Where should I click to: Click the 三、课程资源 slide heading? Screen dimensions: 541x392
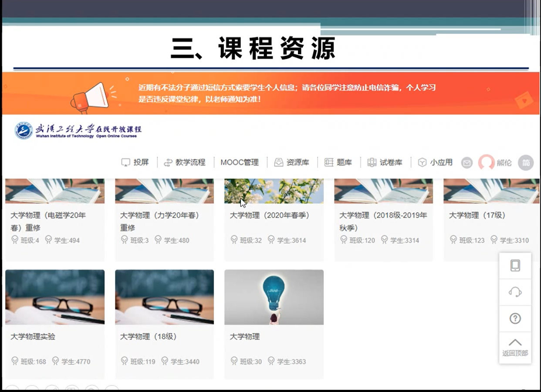(253, 48)
